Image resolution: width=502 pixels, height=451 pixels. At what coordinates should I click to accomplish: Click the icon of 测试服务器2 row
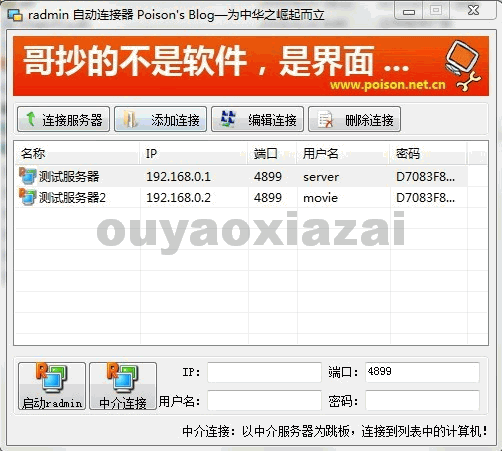pos(27,197)
